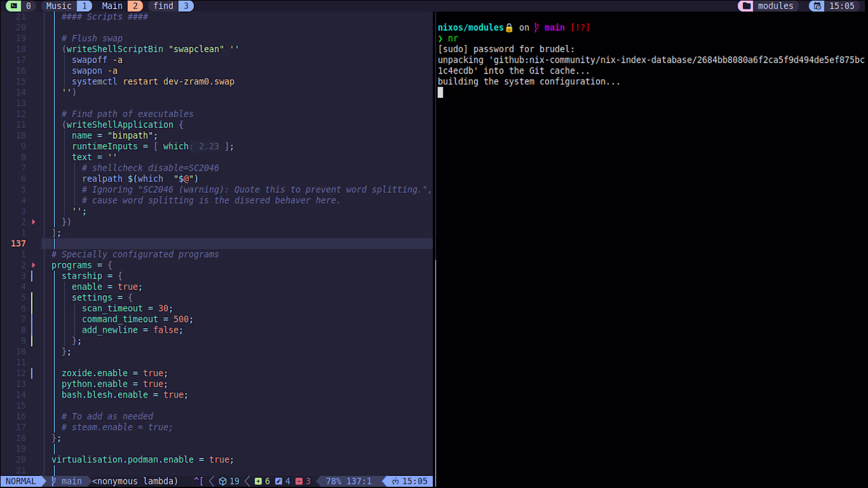Image resolution: width=868 pixels, height=488 pixels.
Task: Switch to the Music tmux window
Action: tap(67, 6)
